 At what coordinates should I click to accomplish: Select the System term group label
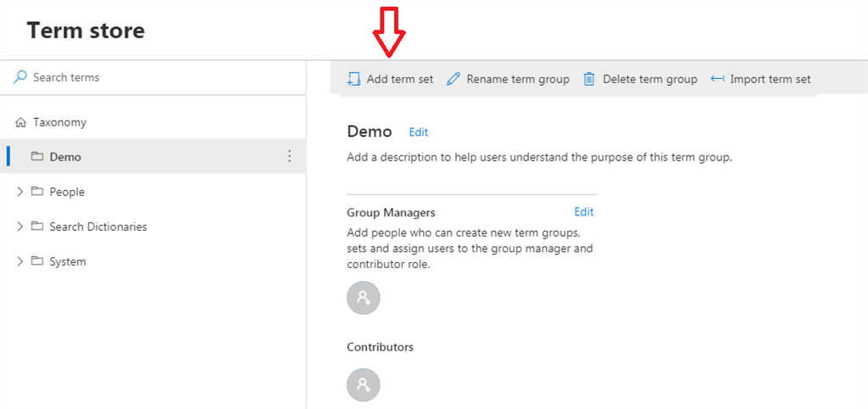[x=68, y=261]
